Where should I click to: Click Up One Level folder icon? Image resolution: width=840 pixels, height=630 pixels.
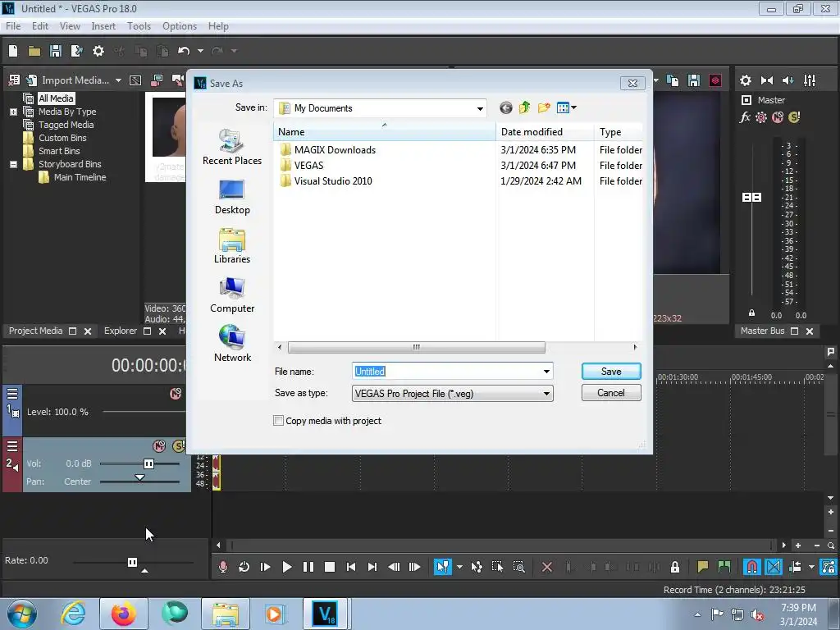[524, 107]
